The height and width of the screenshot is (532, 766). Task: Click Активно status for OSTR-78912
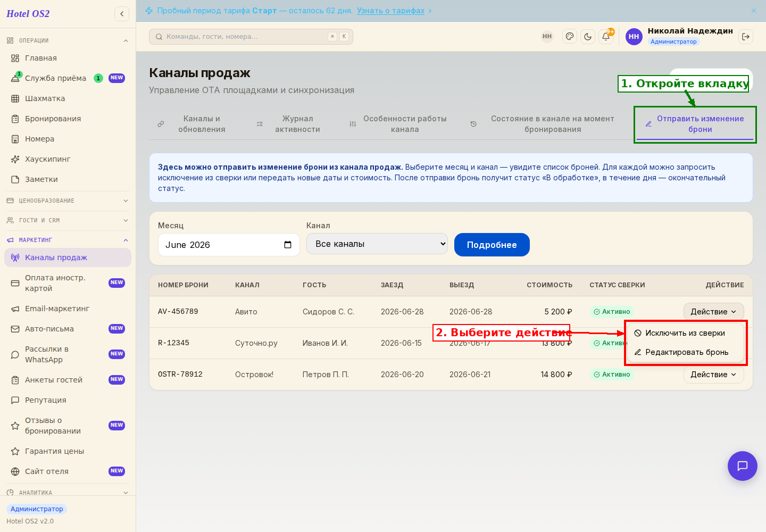click(612, 375)
